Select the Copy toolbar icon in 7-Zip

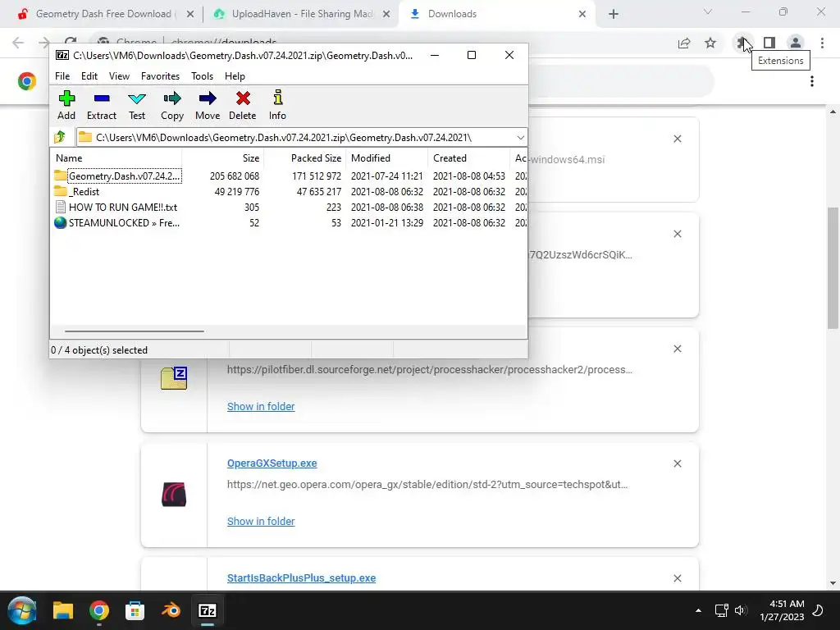[x=172, y=106]
